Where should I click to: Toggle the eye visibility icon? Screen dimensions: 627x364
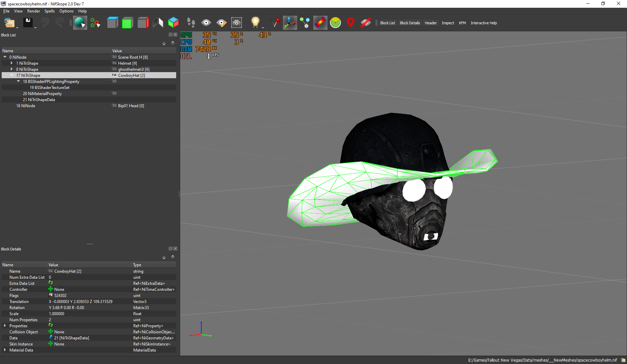pos(206,23)
